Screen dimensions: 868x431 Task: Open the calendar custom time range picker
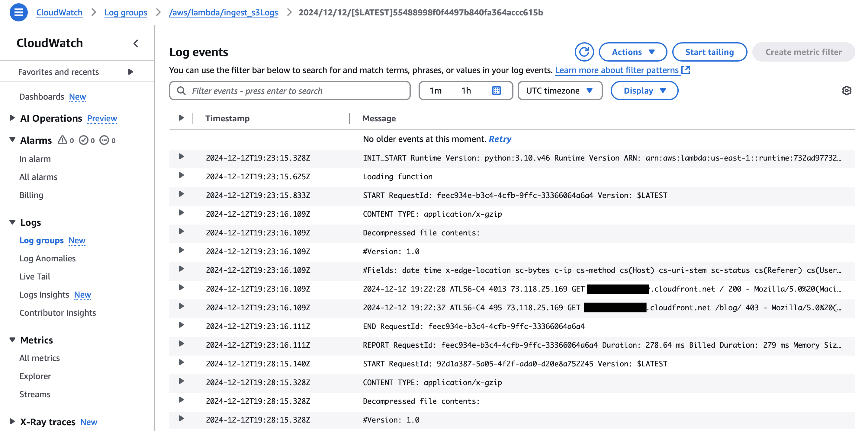(x=496, y=91)
